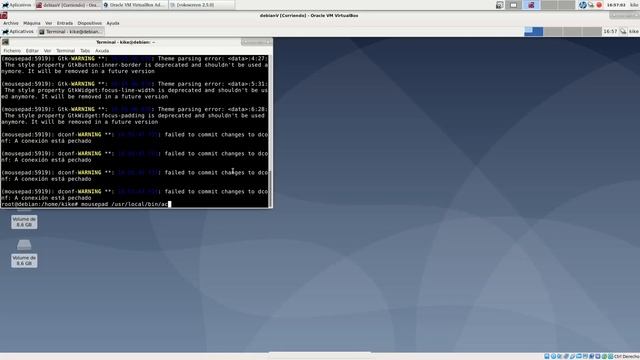Click the HP tray icon
This screenshot has width=640, height=360.
click(x=582, y=5)
